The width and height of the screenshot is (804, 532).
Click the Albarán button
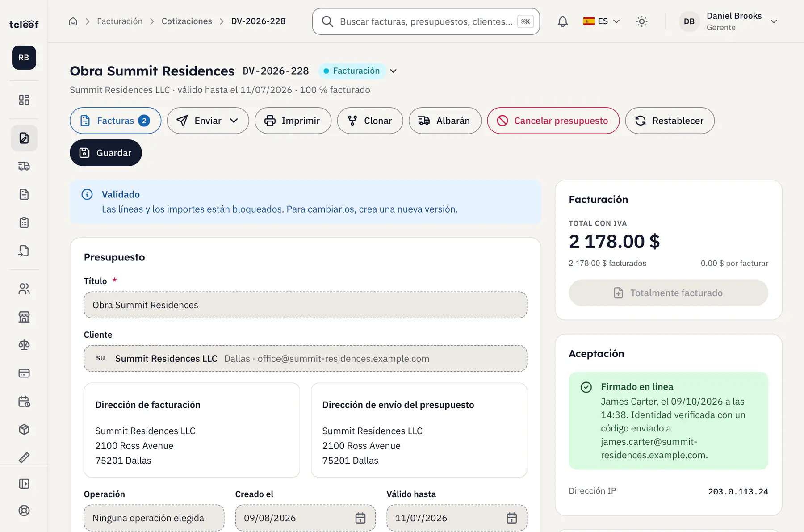445,121
